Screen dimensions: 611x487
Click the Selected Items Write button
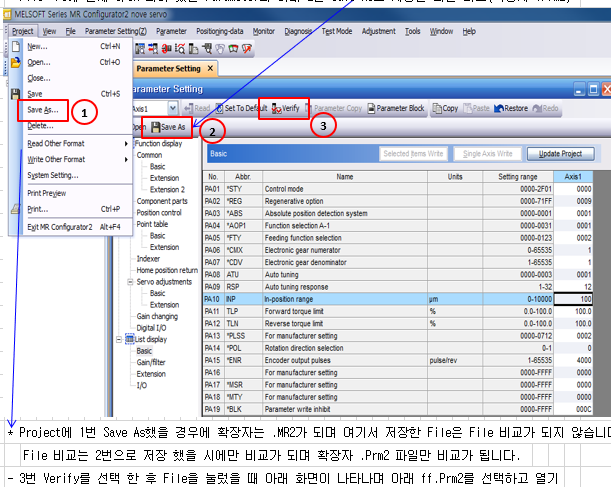[413, 154]
